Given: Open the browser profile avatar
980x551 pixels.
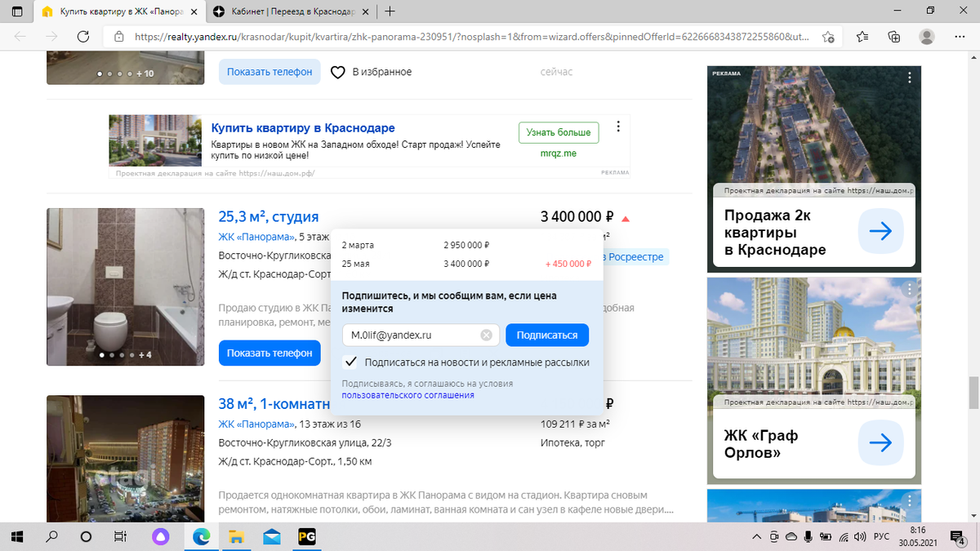Looking at the screenshot, I should pyautogui.click(x=926, y=37).
